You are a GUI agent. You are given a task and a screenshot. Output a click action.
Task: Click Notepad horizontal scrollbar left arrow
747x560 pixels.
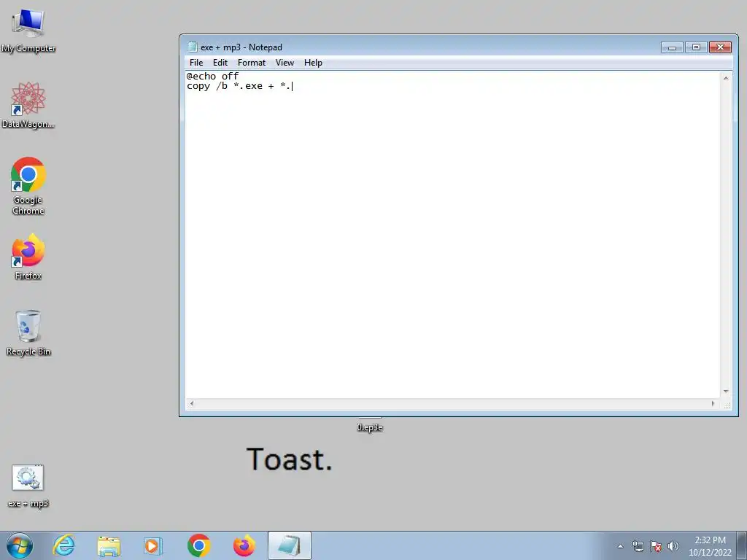[192, 403]
